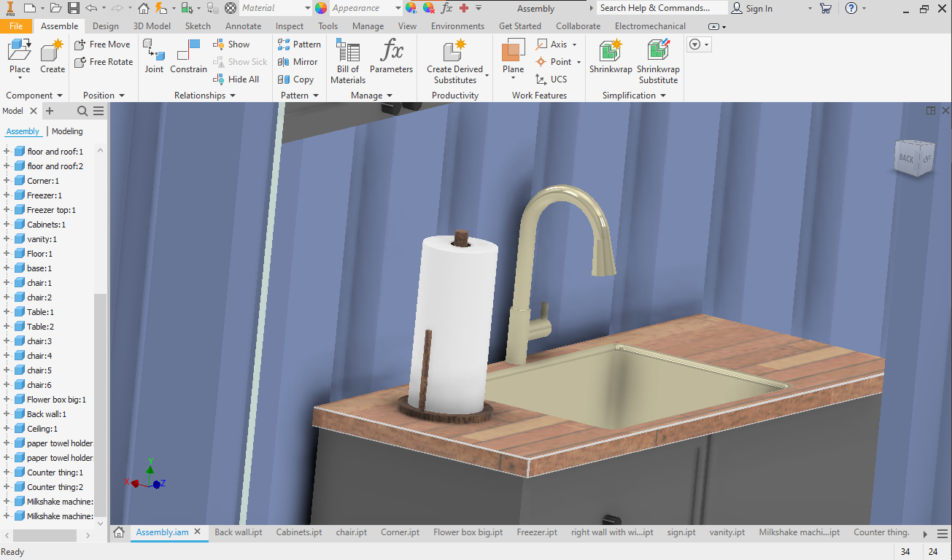952x560 pixels.
Task: Click the Mirror components tool
Action: click(x=298, y=62)
